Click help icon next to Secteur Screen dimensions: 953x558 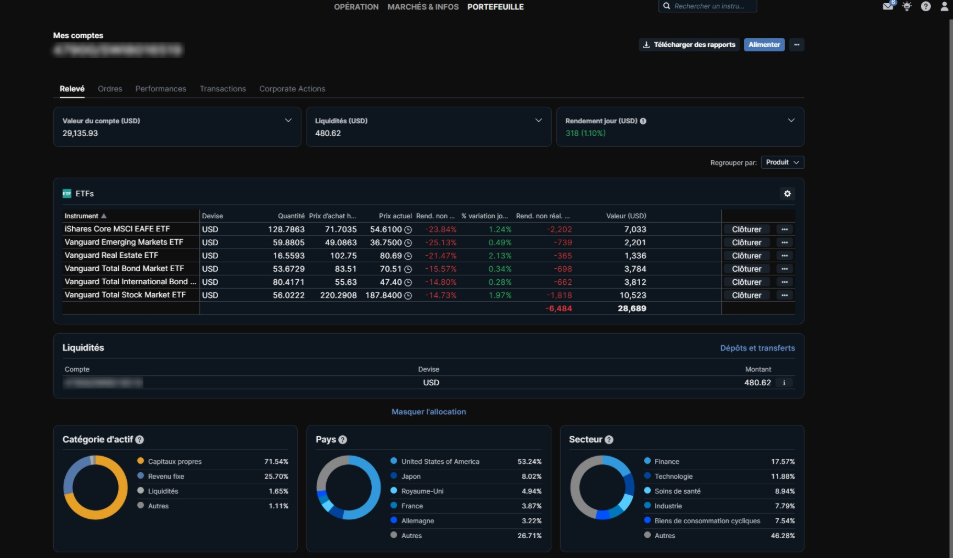(609, 440)
